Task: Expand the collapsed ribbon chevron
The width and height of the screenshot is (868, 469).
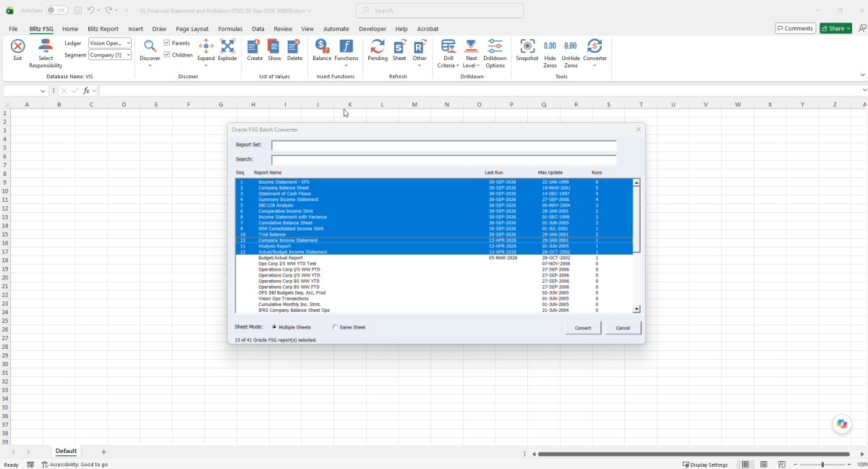Action: tap(862, 75)
